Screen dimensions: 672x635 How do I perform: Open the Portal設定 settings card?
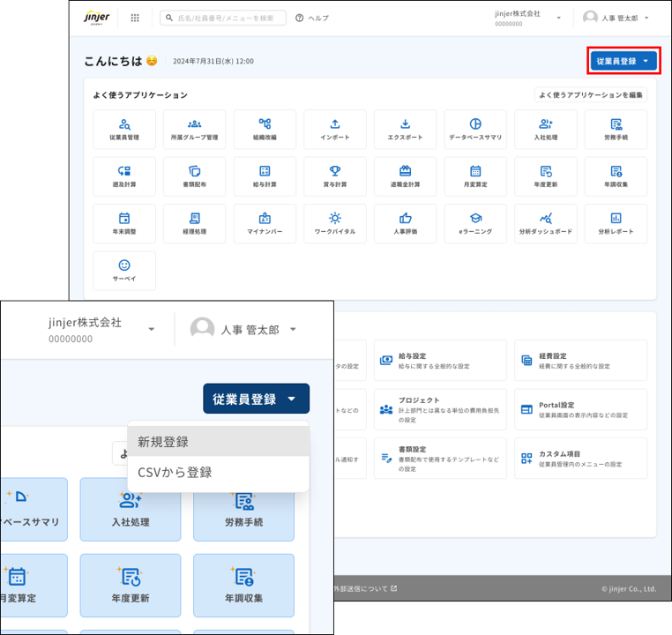[x=581, y=409]
